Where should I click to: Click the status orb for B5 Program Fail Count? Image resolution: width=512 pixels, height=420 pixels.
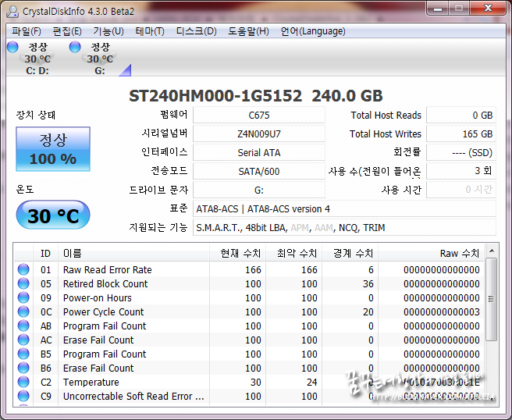pyautogui.click(x=23, y=354)
